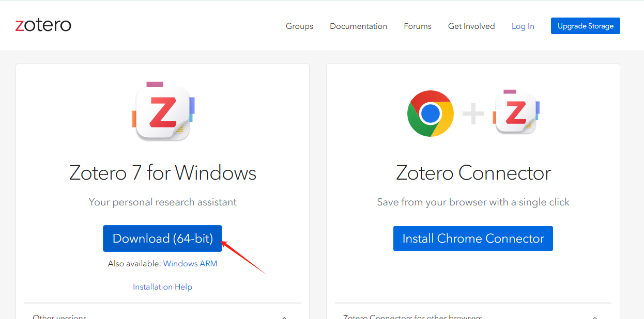This screenshot has height=319, width=644.
Task: Click the Chrome logo icon
Action: pos(431,114)
